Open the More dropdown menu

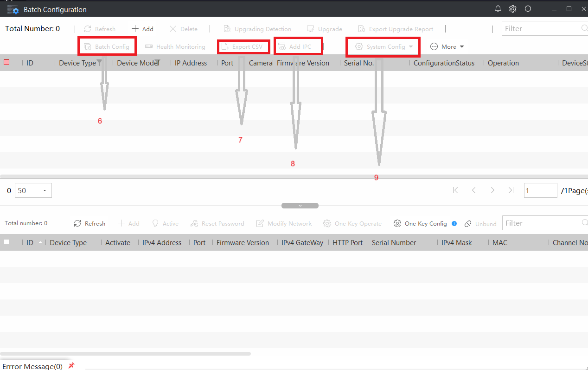click(x=447, y=46)
